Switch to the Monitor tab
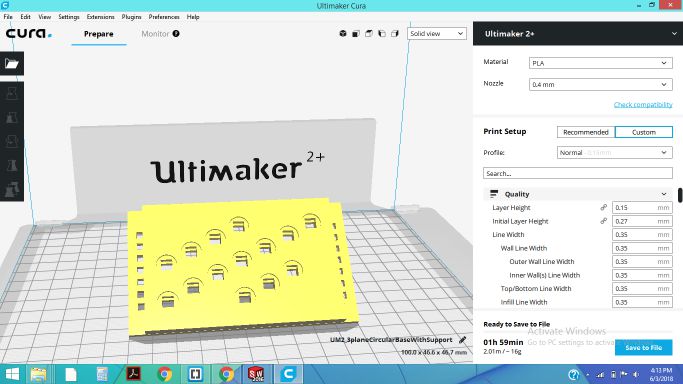683x384 pixels. tap(155, 34)
